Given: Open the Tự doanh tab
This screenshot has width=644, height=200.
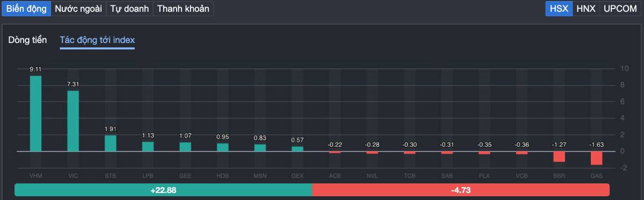Looking at the screenshot, I should pyautogui.click(x=129, y=9).
